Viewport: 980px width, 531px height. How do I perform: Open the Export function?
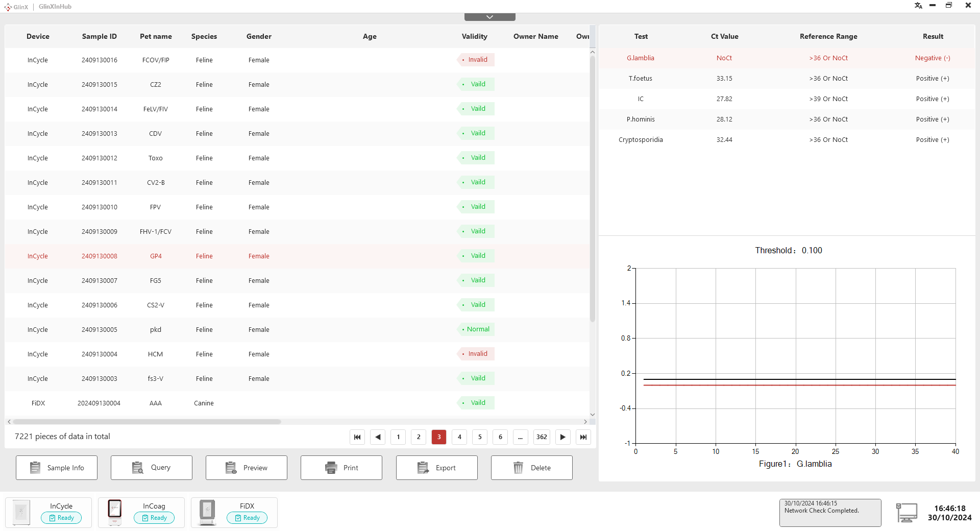coord(423,467)
